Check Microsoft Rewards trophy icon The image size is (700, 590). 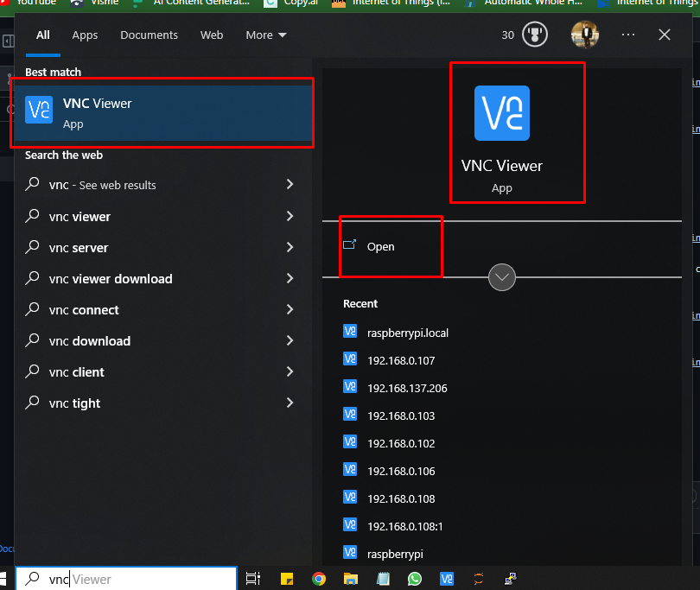click(x=535, y=35)
